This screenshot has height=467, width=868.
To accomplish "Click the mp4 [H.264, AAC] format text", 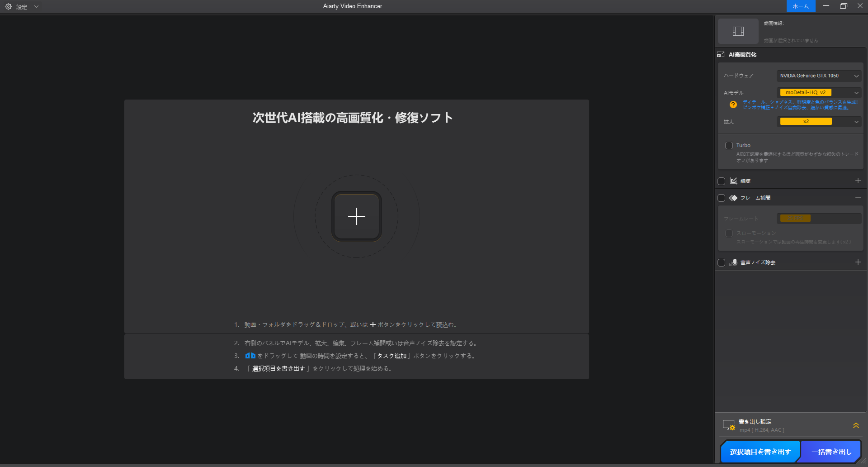I will [762, 430].
